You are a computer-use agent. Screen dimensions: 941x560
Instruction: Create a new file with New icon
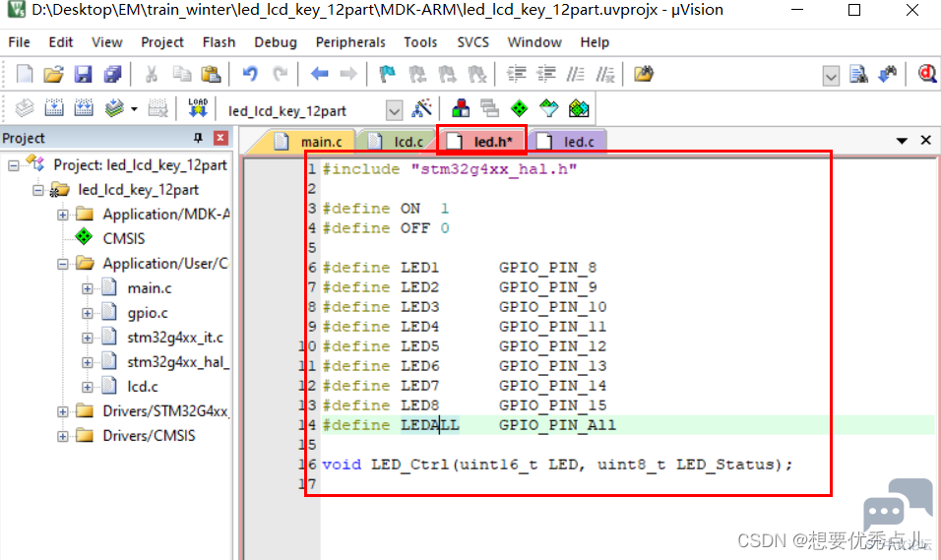point(24,74)
